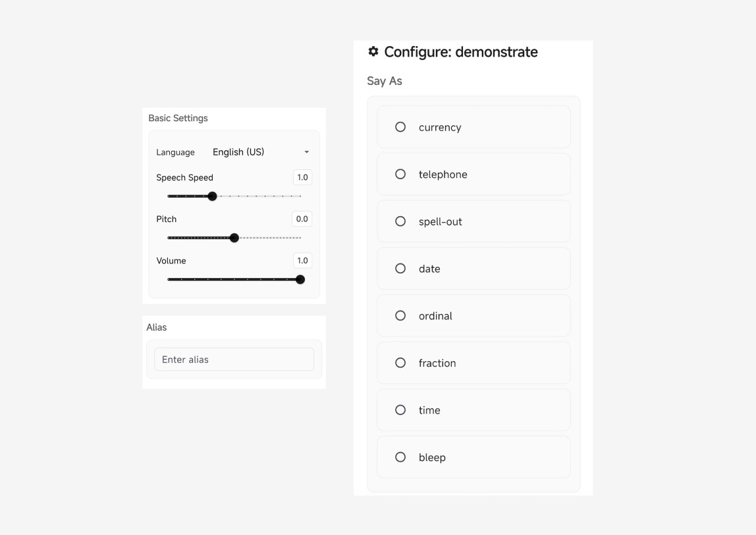
Task: Select the bleep radio option
Action: [400, 457]
